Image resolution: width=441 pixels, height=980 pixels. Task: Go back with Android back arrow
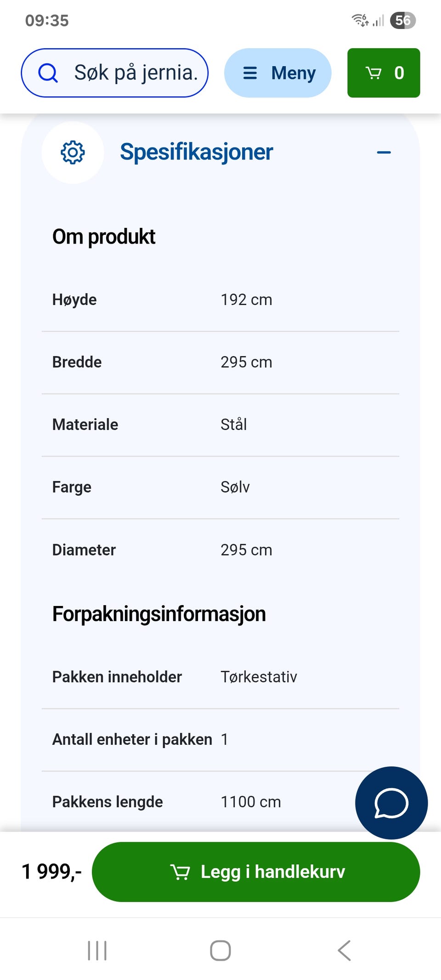pyautogui.click(x=345, y=950)
